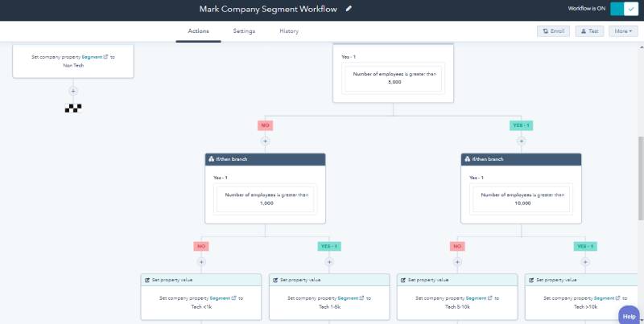Select the 'greater than 5,000' employee condition
This screenshot has height=324, width=644.
tap(393, 78)
